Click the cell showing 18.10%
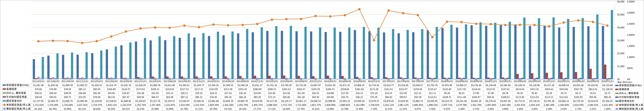The height and width of the screenshot is (111, 644). click(243, 109)
